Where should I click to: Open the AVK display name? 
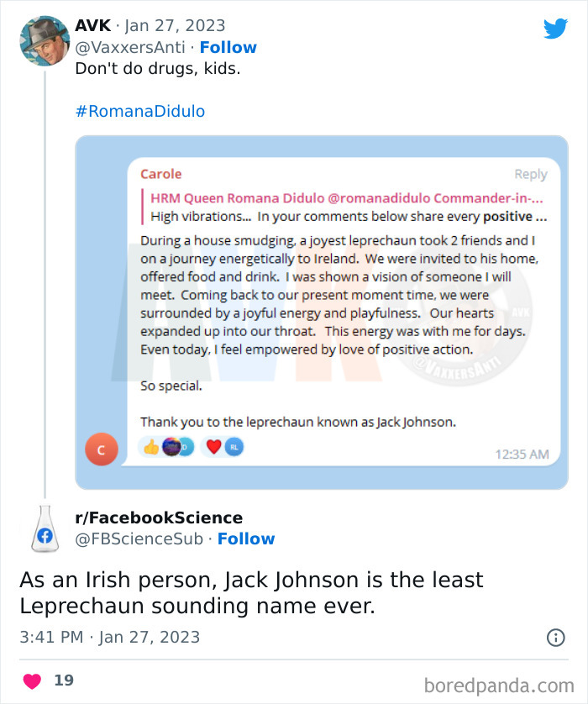92,26
